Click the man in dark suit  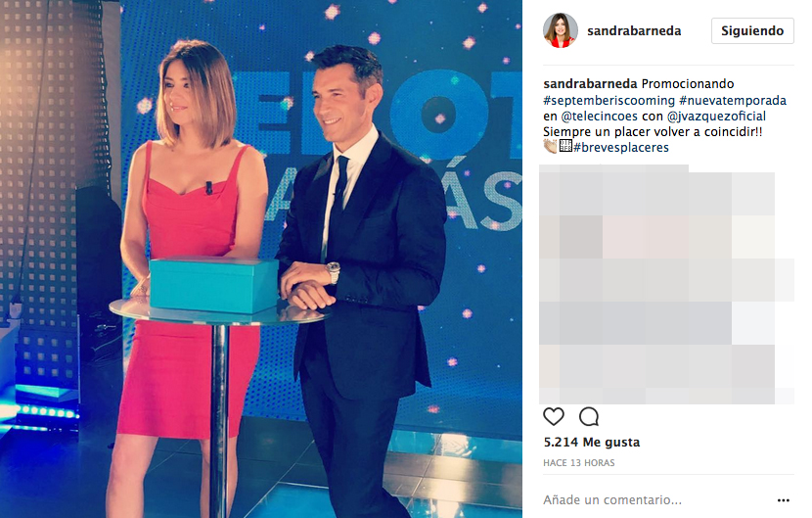pos(363,269)
